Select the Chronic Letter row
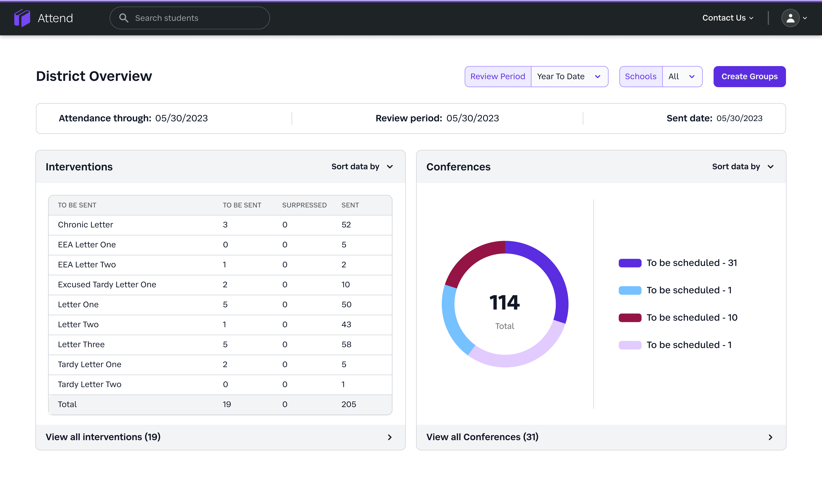 (x=220, y=225)
